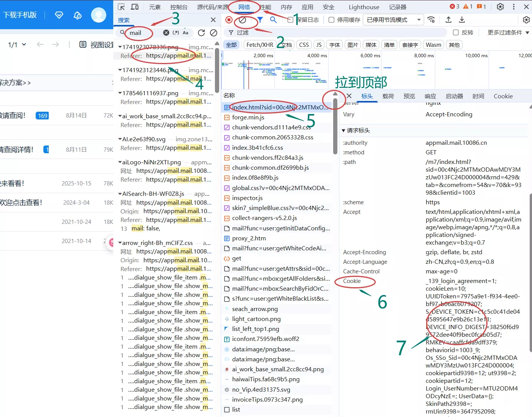Open network search magnifier icon
532x417 pixels.
click(x=273, y=20)
